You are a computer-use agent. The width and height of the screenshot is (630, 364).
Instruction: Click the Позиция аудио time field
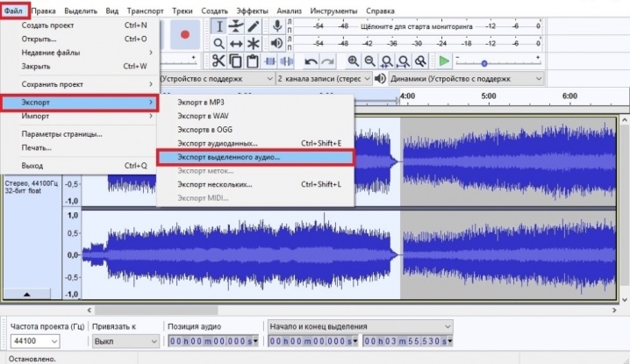tap(211, 341)
